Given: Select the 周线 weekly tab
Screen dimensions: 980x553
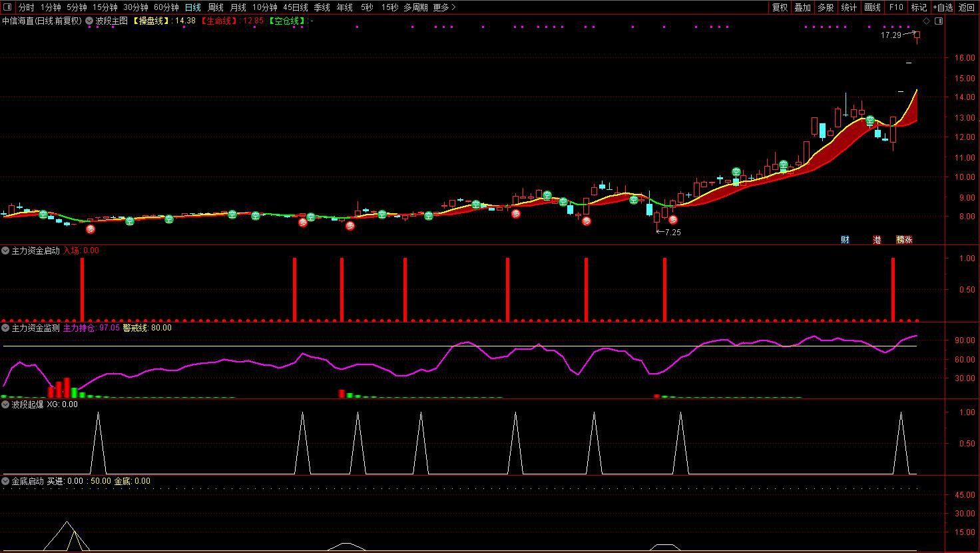Looking at the screenshot, I should point(216,7).
